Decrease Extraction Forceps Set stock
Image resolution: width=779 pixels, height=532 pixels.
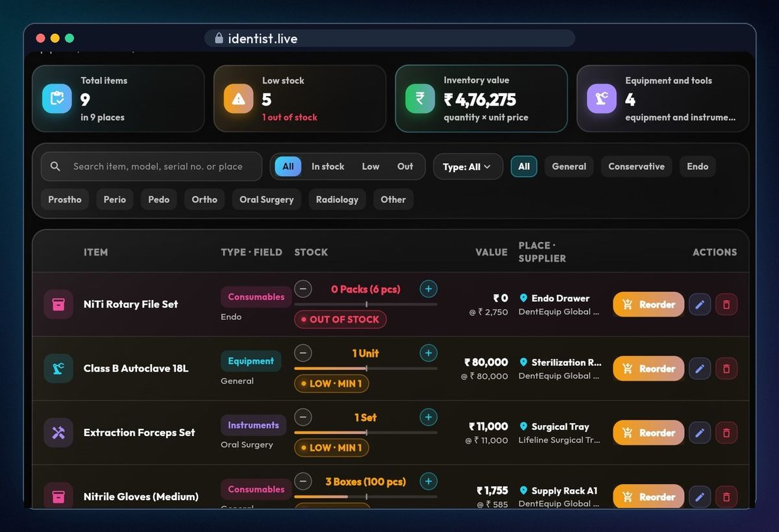pos(303,417)
